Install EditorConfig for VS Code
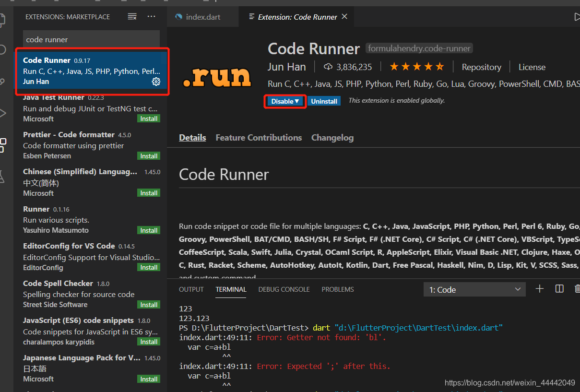This screenshot has height=392, width=580. [149, 267]
